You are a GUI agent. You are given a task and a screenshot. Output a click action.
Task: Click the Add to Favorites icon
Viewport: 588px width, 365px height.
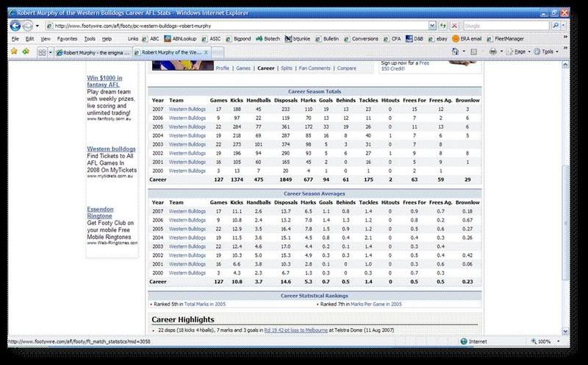26,52
